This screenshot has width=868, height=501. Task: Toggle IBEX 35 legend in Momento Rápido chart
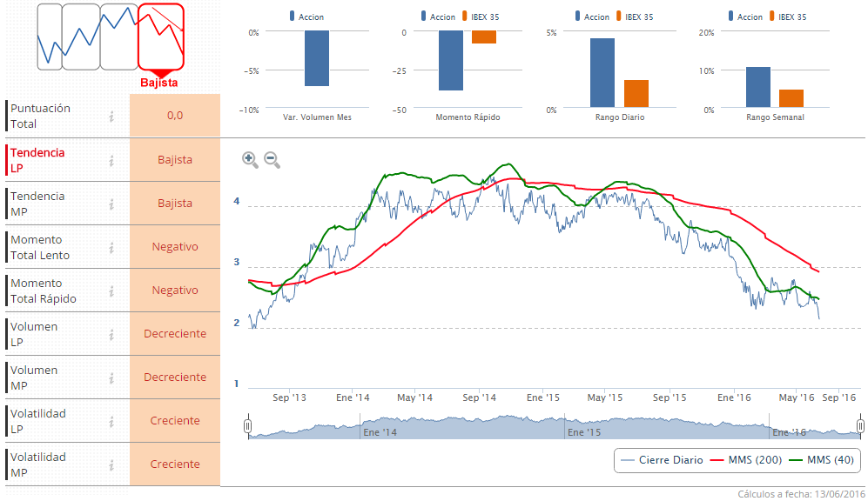pyautogui.click(x=481, y=17)
